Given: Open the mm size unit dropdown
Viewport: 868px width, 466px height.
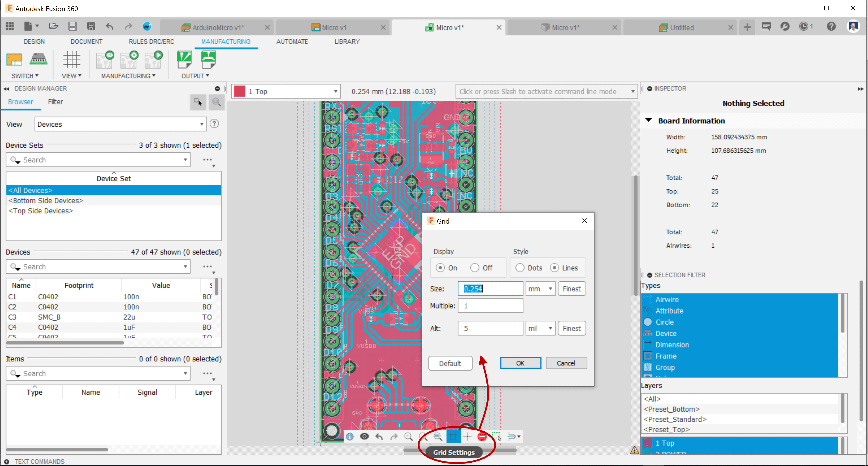Looking at the screenshot, I should point(540,289).
